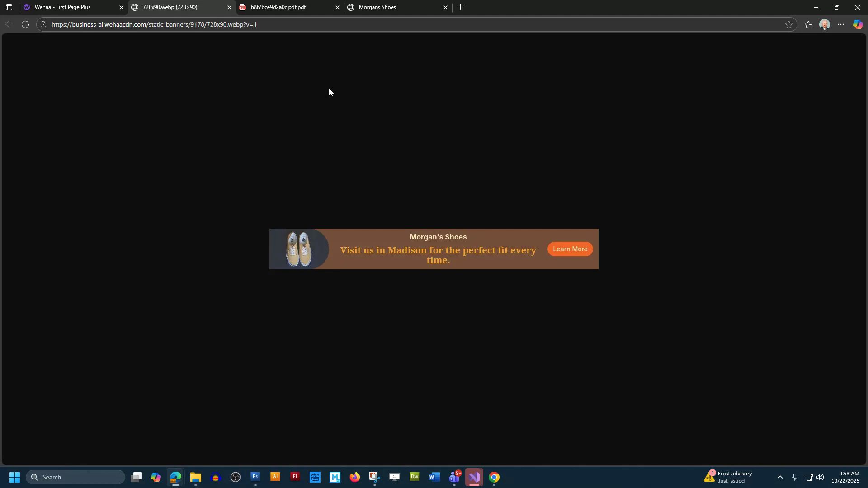The height and width of the screenshot is (488, 868).
Task: Open Copilot from the browser toolbar
Action: [x=858, y=24]
